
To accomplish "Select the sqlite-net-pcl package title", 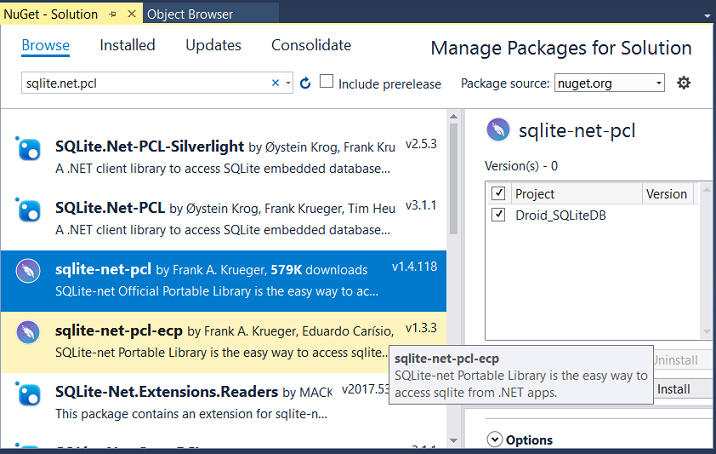I will coord(103,269).
